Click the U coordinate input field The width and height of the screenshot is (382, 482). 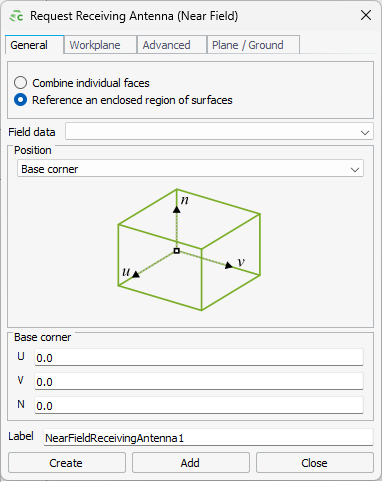click(199, 357)
